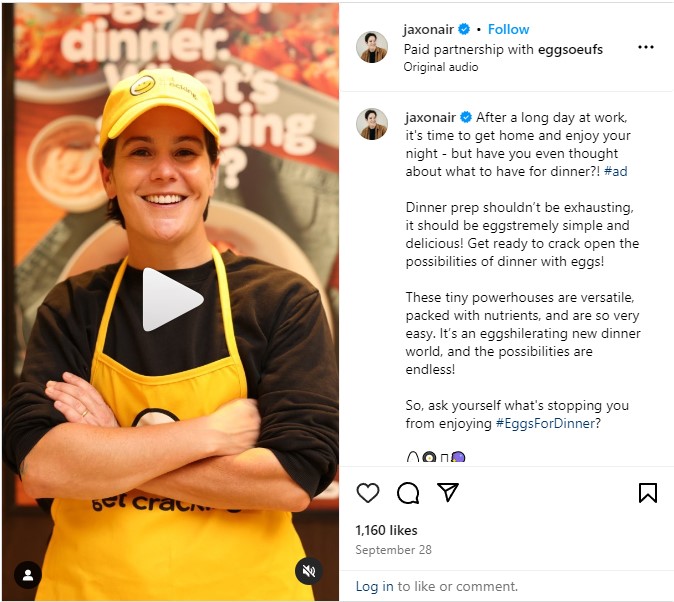Show tagged people via person icon
This screenshot has height=602, width=674.
pyautogui.click(x=28, y=575)
